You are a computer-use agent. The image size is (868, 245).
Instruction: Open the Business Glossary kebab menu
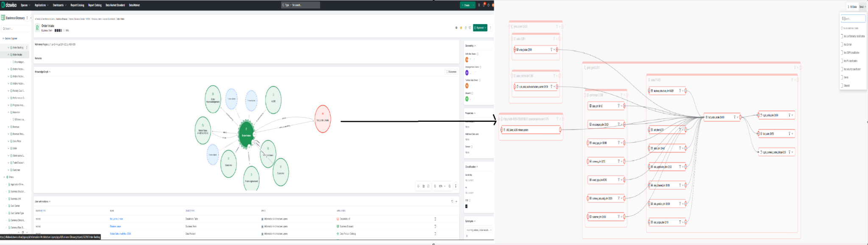pyautogui.click(x=27, y=18)
